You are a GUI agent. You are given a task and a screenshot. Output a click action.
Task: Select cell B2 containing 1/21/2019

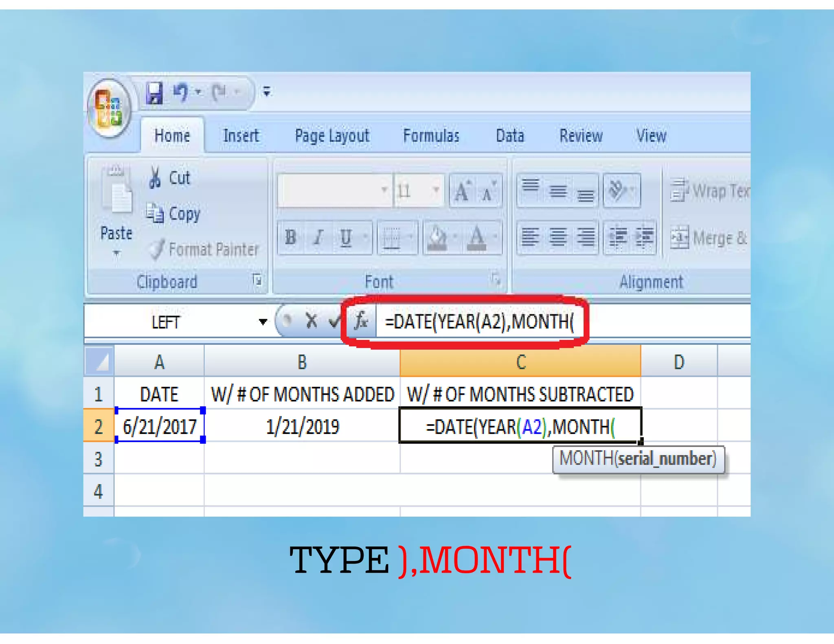(x=302, y=427)
